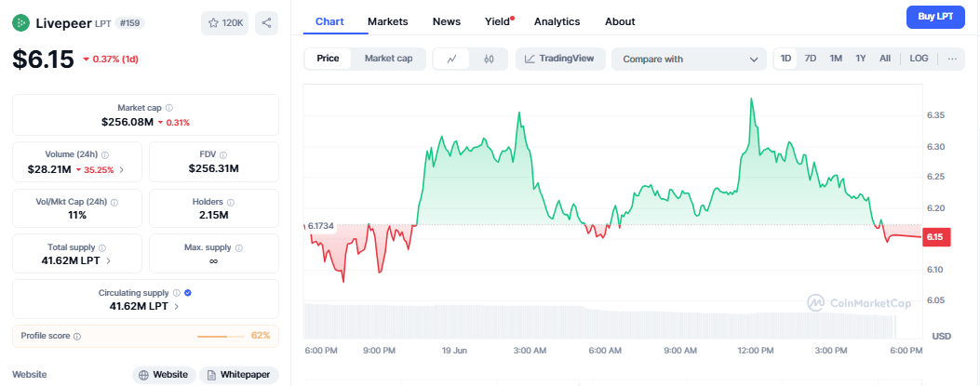Open the Yield tab
Viewport: 980px width, 386px height.
click(x=498, y=22)
